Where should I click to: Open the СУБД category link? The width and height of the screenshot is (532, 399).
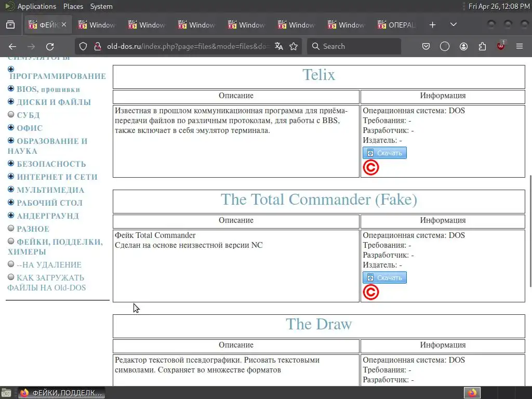tap(28, 115)
